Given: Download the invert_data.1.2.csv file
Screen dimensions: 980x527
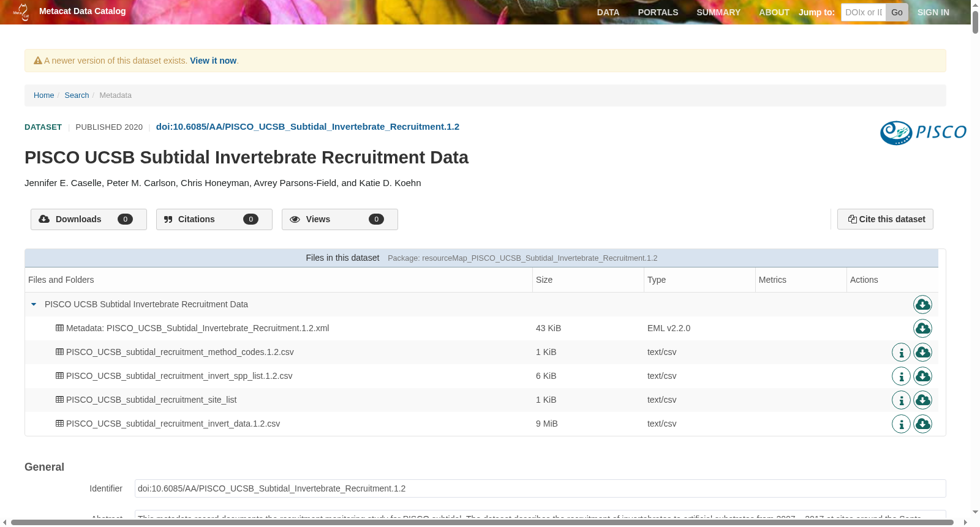Looking at the screenshot, I should click(x=922, y=424).
